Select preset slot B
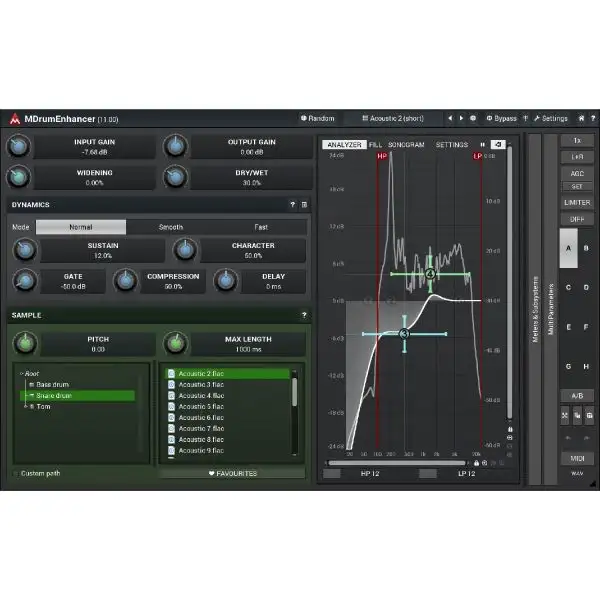 point(586,248)
